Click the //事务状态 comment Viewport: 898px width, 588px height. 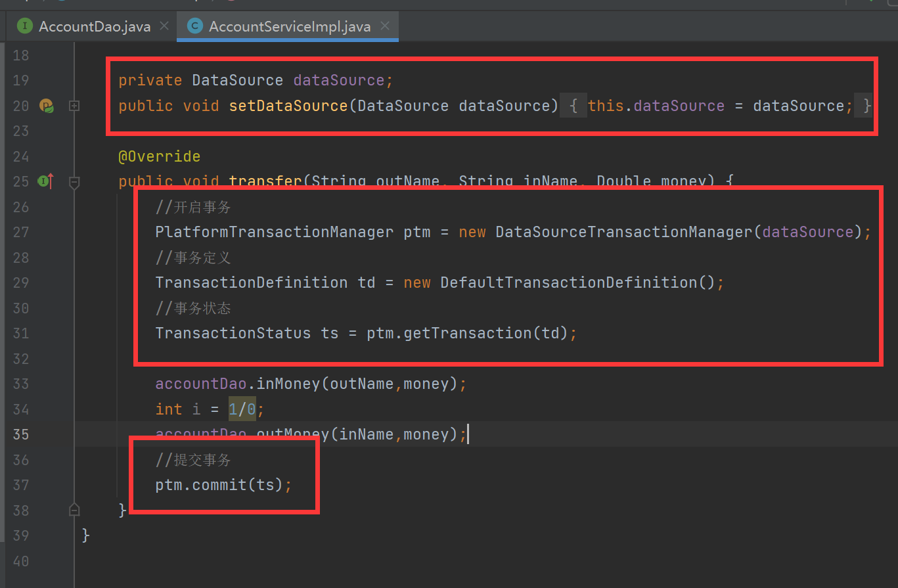[x=193, y=308]
